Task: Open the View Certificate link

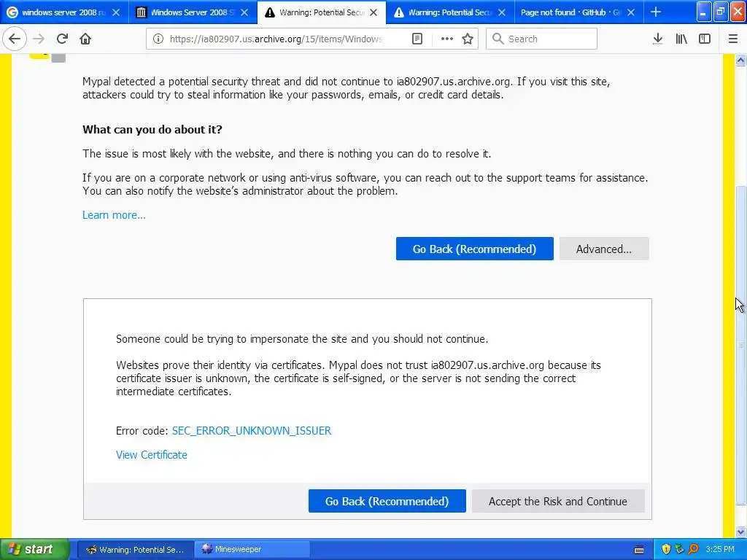Action: tap(152, 455)
